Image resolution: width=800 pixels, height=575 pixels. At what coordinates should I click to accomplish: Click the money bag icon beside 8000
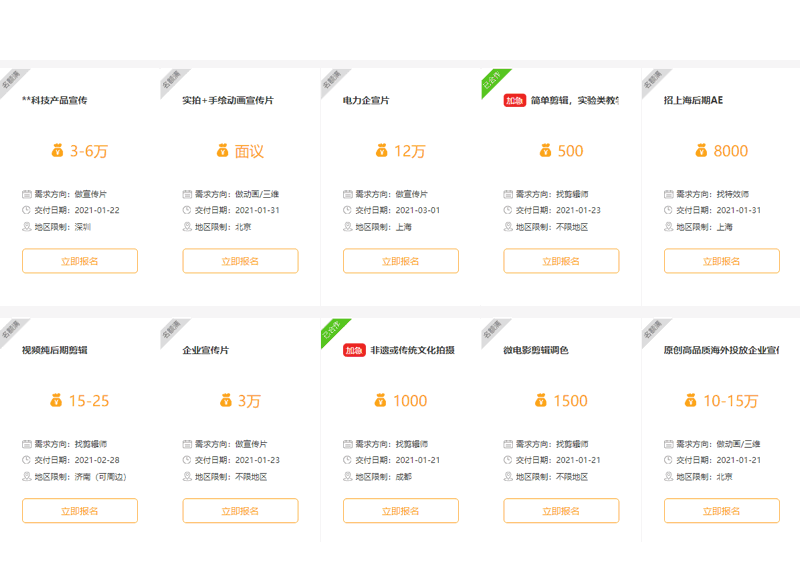pyautogui.click(x=701, y=151)
